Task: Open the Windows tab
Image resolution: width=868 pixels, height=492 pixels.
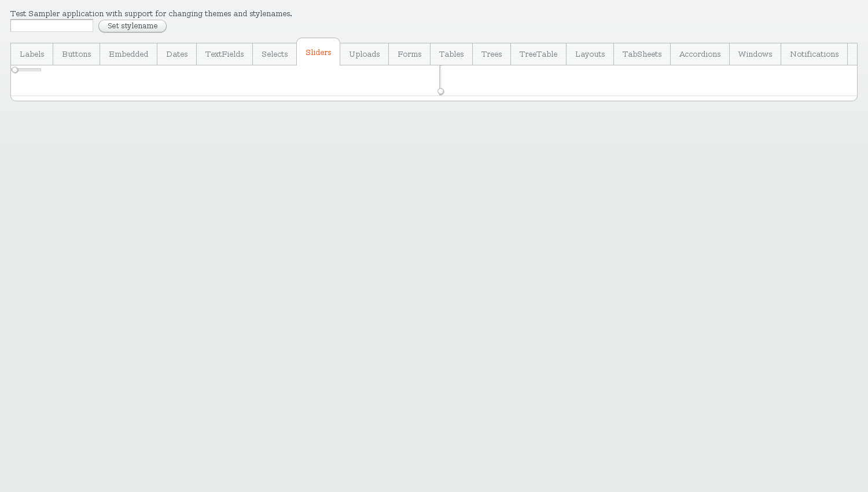Action: pos(755,54)
